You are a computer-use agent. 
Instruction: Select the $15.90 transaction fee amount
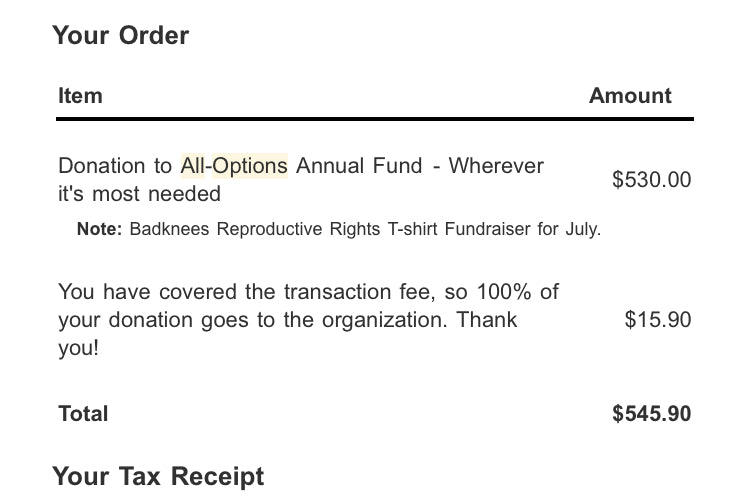click(658, 320)
